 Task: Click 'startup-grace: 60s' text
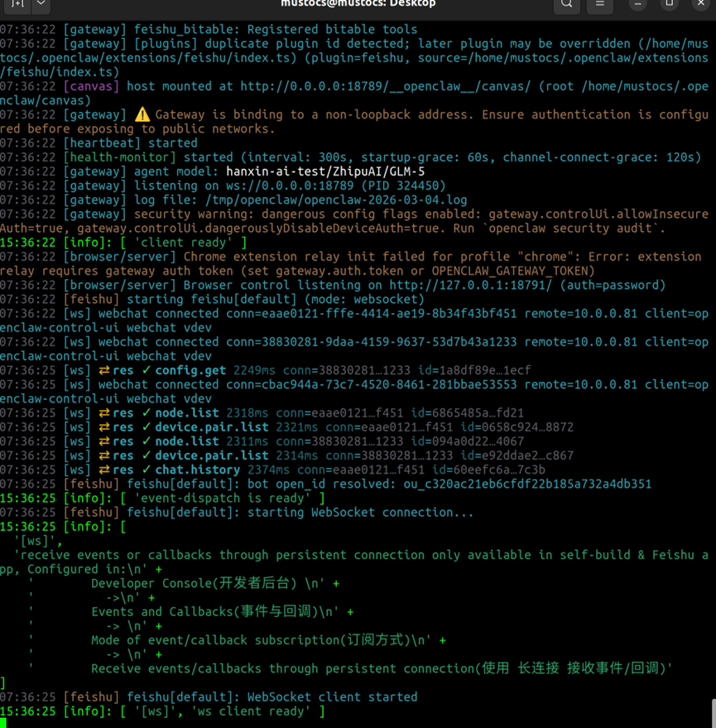click(x=425, y=157)
